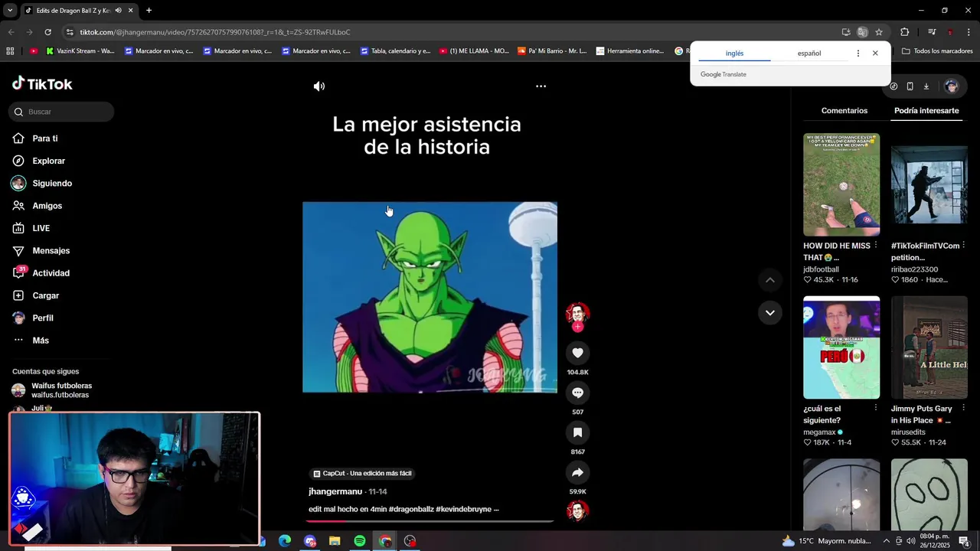Image resolution: width=980 pixels, height=551 pixels.
Task: Mute the tab via its speaker icon
Action: [x=118, y=11]
